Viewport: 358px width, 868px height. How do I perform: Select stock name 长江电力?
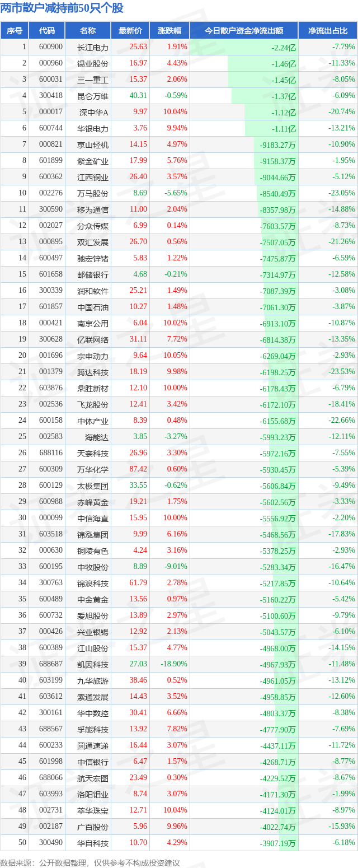(93, 48)
